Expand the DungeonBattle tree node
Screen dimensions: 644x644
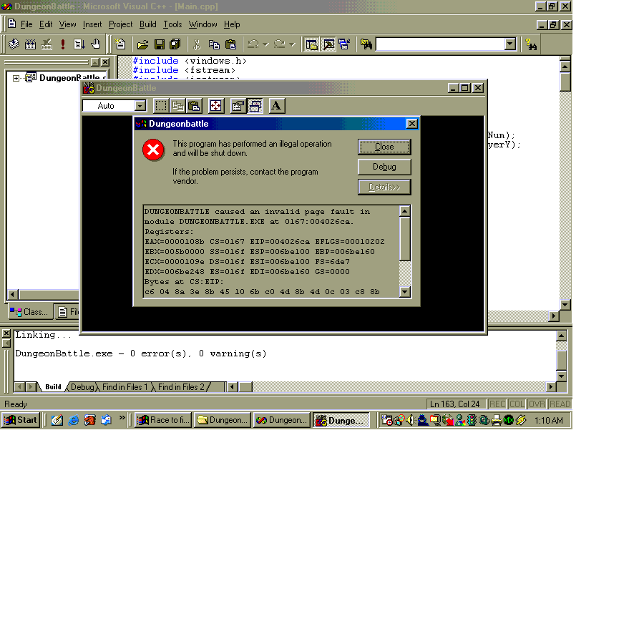16,78
